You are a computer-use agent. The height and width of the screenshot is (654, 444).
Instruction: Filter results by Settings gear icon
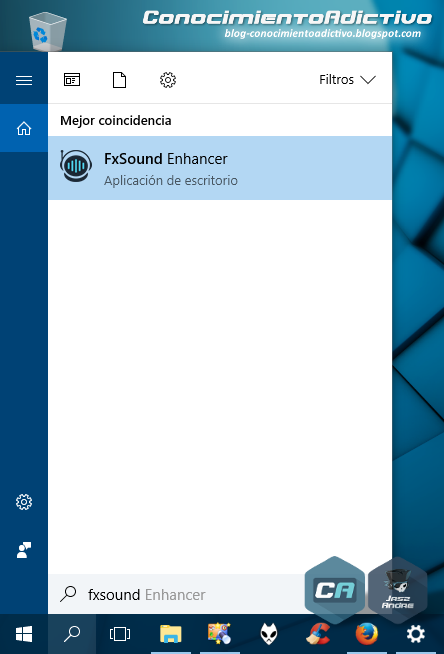click(168, 80)
